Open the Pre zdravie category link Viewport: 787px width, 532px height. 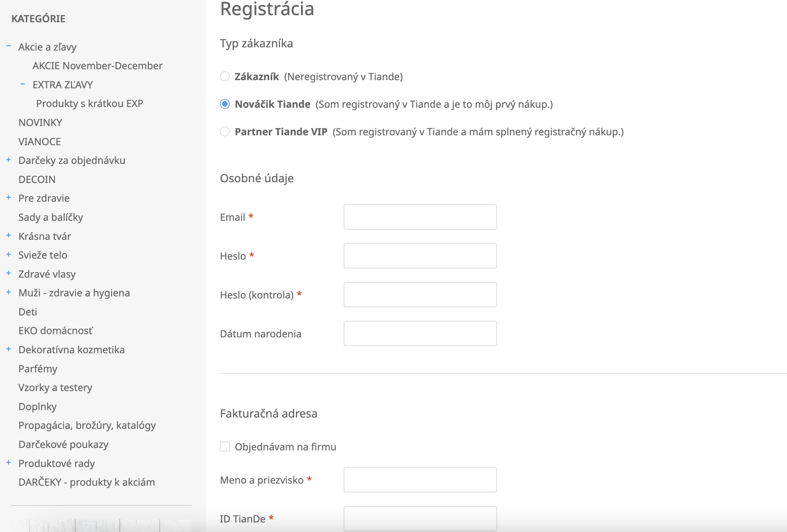pos(44,198)
